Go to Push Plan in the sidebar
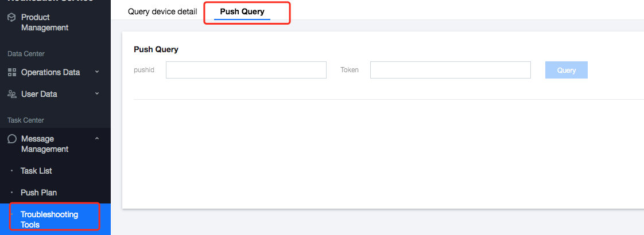The image size is (644, 235). pyautogui.click(x=38, y=193)
